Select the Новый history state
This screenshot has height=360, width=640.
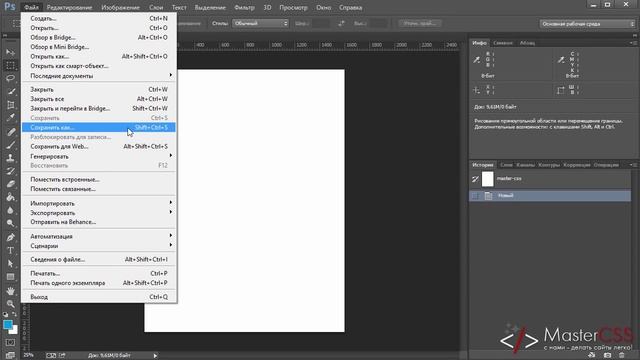tap(550, 196)
